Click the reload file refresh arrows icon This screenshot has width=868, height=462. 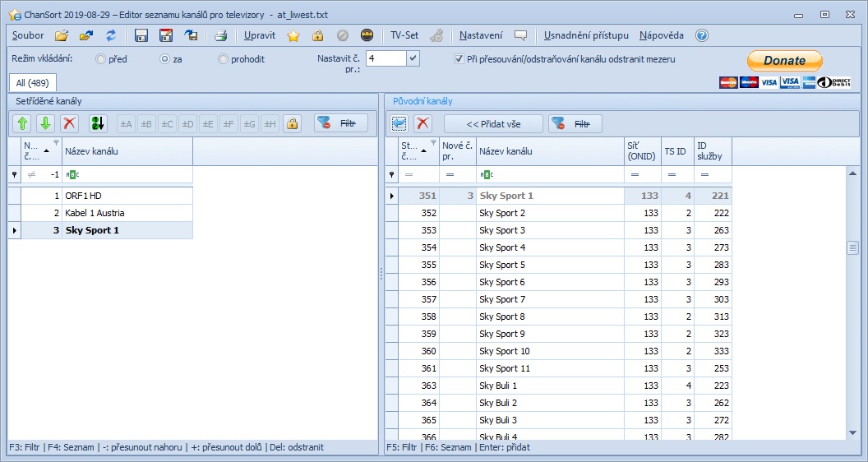click(110, 35)
